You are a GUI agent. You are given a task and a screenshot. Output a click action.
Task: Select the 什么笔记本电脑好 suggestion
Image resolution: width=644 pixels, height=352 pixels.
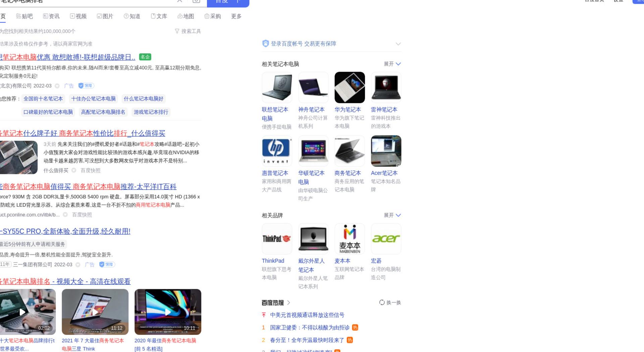(x=144, y=99)
